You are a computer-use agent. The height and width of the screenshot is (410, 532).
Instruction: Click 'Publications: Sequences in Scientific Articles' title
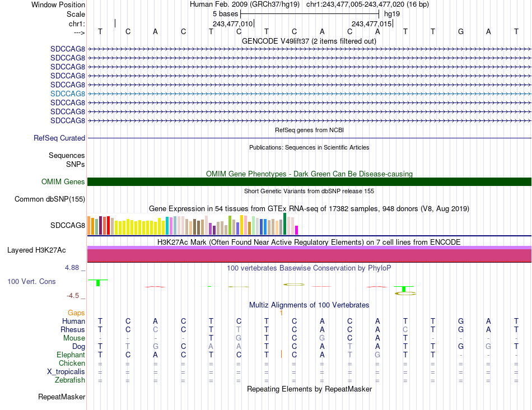309,147
